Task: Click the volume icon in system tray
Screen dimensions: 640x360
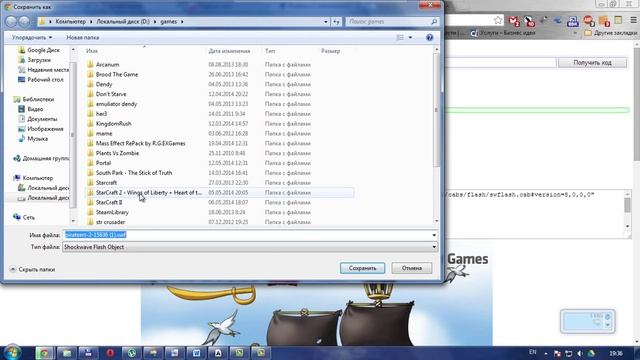Action: [x=580, y=353]
